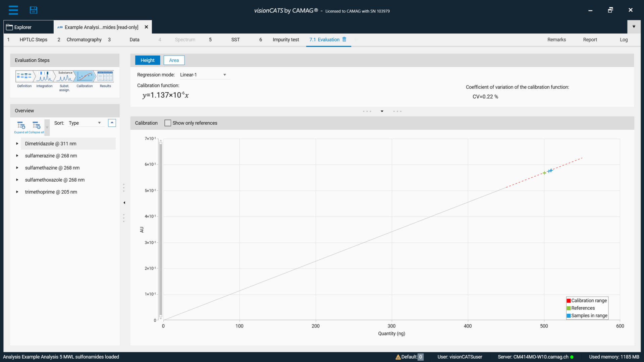Image resolution: width=644 pixels, height=362 pixels.
Task: Select the trimethoprime @ 205 nm substance
Action: (x=51, y=192)
